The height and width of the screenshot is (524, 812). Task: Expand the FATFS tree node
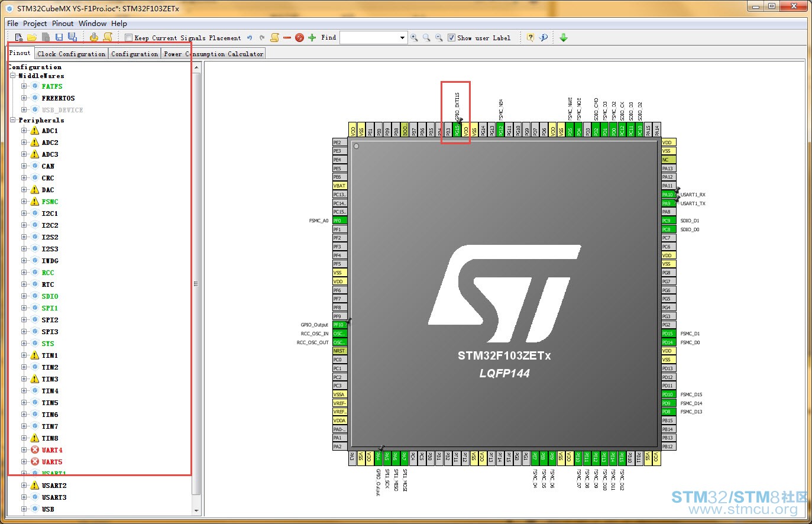(x=24, y=86)
